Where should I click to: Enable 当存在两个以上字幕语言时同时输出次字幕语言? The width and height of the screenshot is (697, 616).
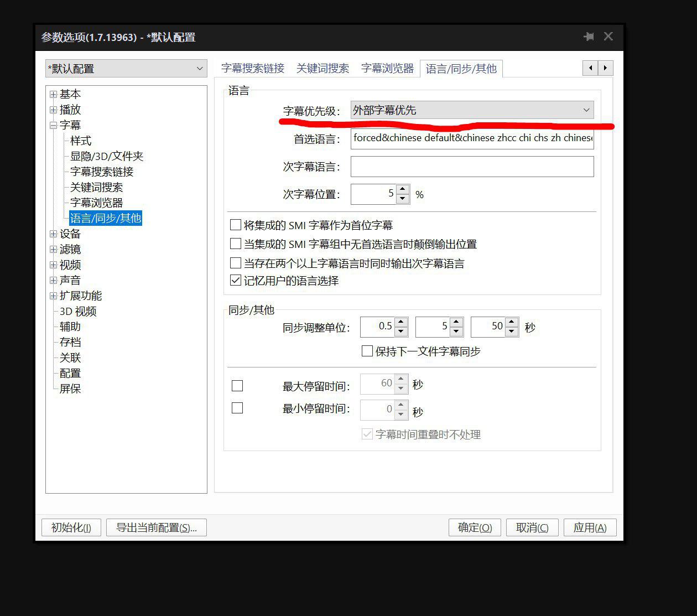[x=236, y=263]
